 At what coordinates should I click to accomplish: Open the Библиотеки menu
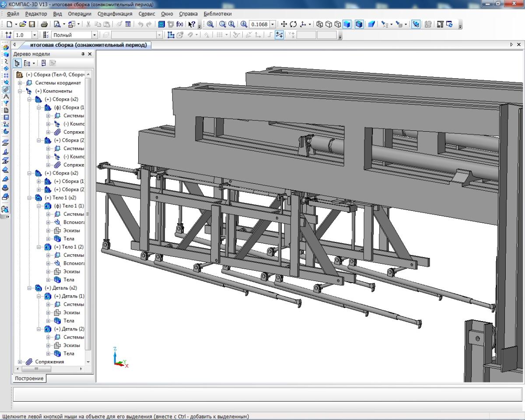(x=217, y=14)
